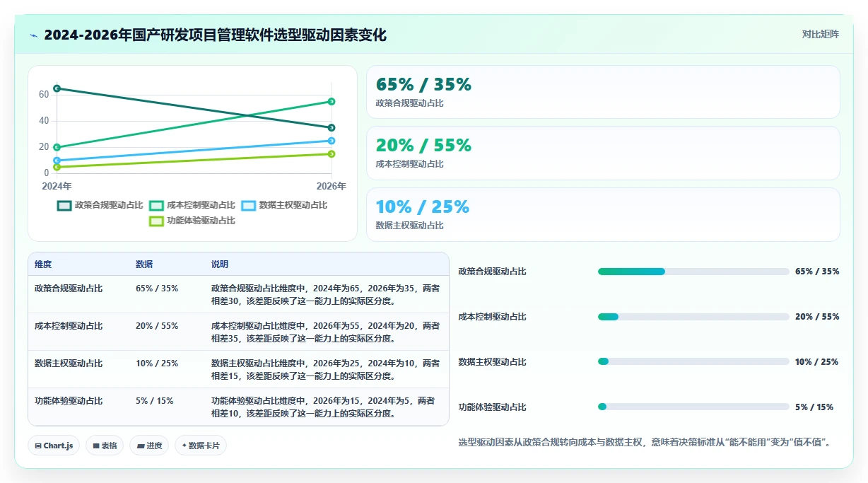Click table value 5% / 15%
The image size is (868, 483).
155,401
